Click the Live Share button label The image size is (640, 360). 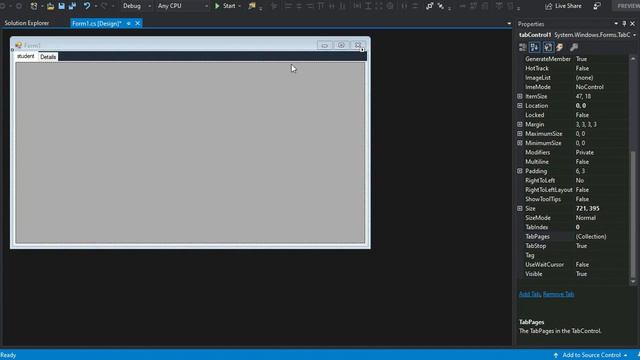point(568,6)
